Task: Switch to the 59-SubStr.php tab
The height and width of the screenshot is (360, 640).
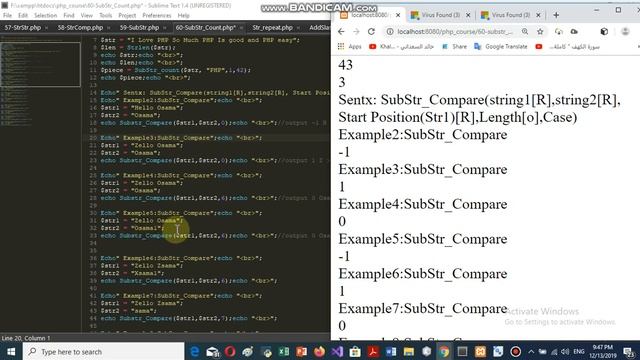Action: [x=139, y=28]
